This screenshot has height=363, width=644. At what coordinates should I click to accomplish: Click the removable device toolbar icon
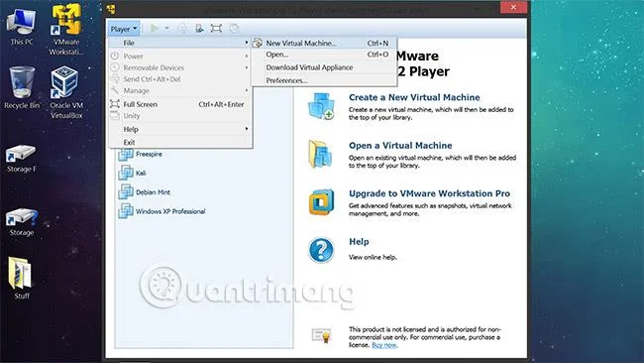click(199, 29)
